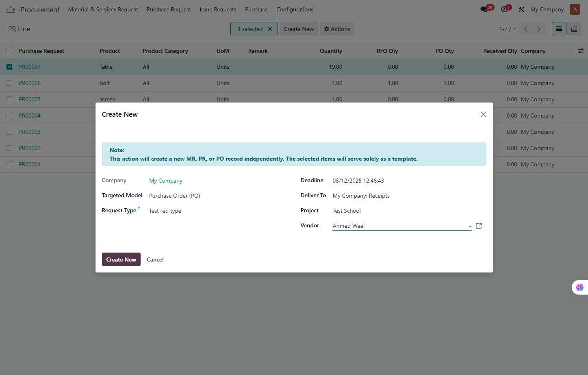Sort by the Product Category column header

(x=165, y=51)
